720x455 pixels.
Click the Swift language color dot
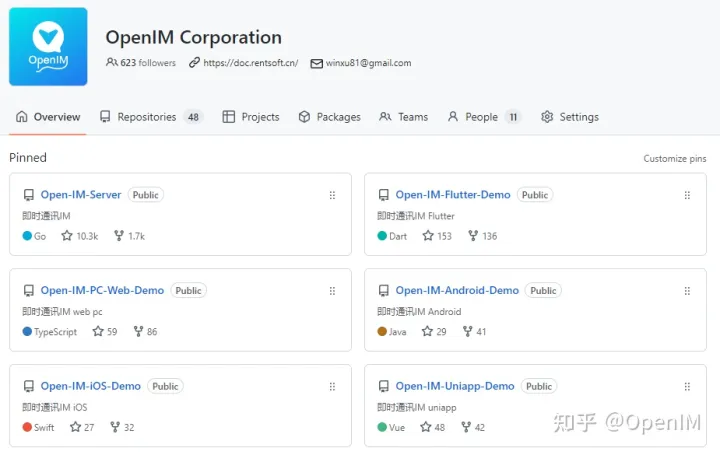coord(27,427)
